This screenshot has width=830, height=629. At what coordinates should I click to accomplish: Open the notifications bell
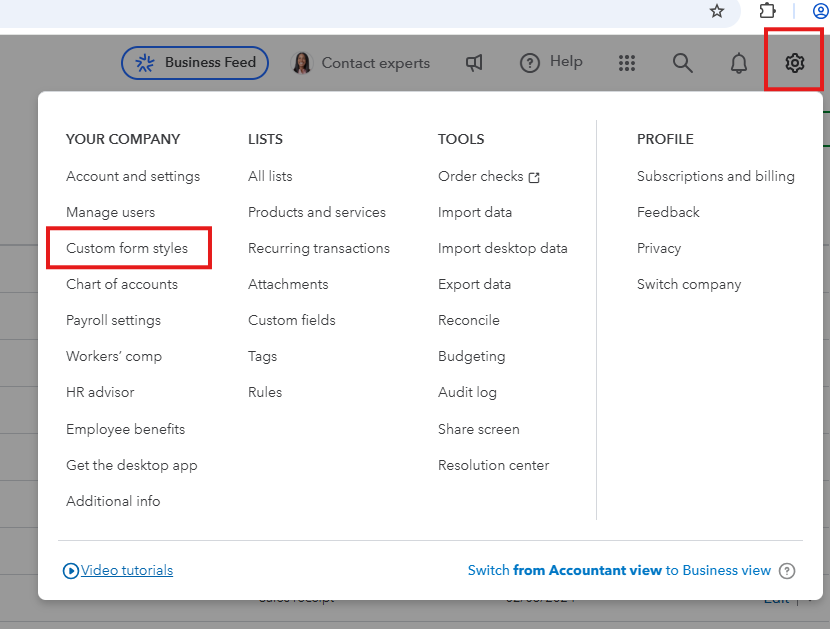pos(739,63)
